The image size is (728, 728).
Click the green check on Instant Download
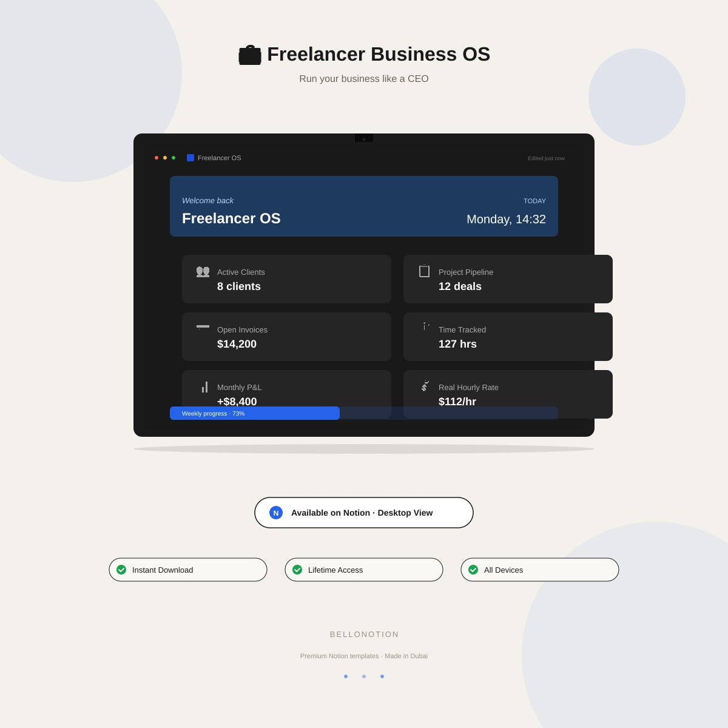pos(121,570)
